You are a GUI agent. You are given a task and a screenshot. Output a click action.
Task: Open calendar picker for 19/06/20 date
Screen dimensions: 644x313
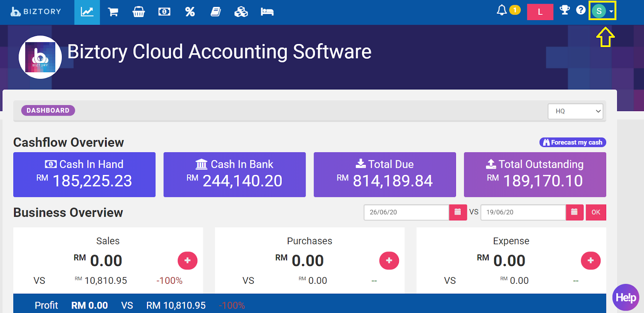(x=574, y=212)
